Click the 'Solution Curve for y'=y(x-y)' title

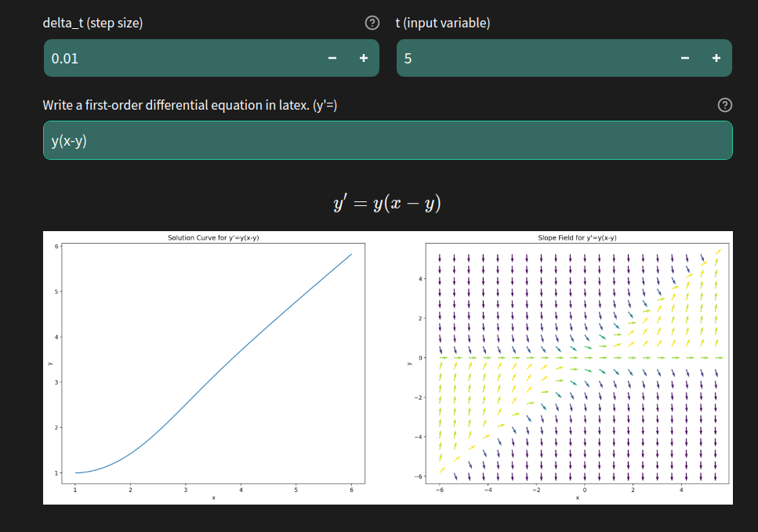(x=213, y=237)
